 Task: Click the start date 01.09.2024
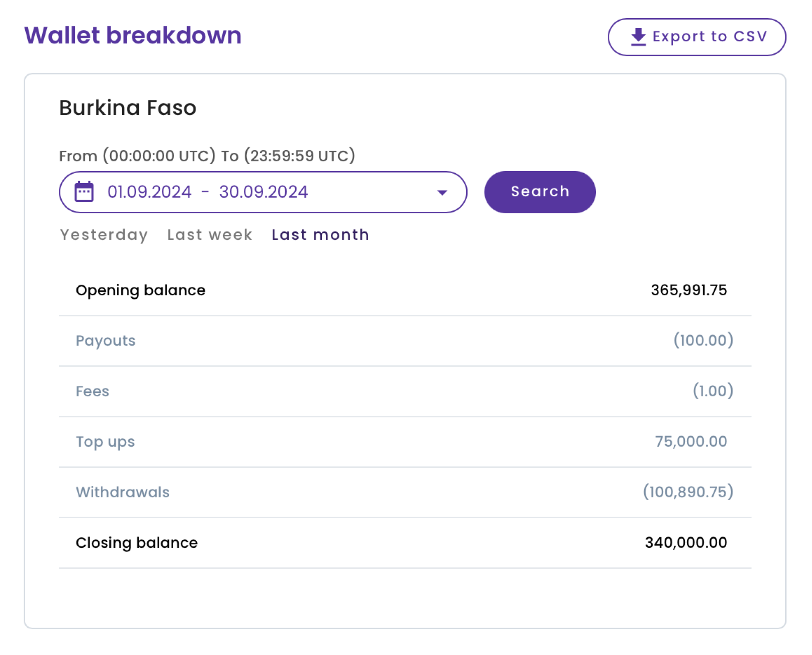coord(148,191)
